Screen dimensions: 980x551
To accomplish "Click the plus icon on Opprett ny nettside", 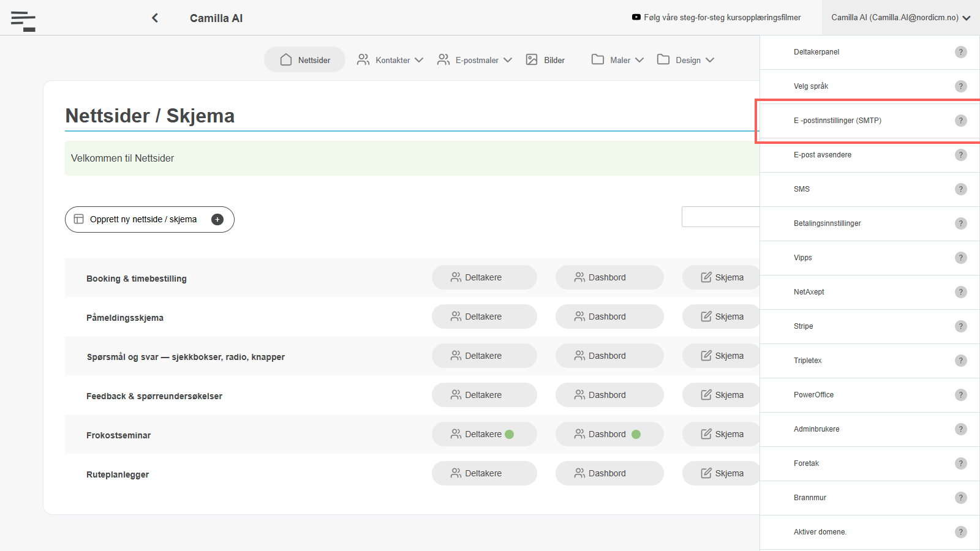I will [x=217, y=219].
